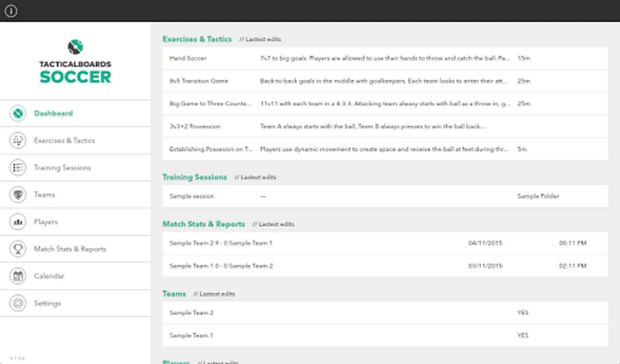Open the Establishing Possesion exercise row
The width and height of the screenshot is (620, 364).
(x=385, y=149)
